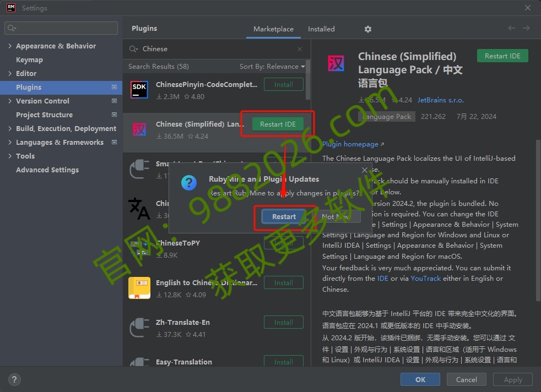Select Project Structure settings item
541x392 pixels.
pos(44,115)
